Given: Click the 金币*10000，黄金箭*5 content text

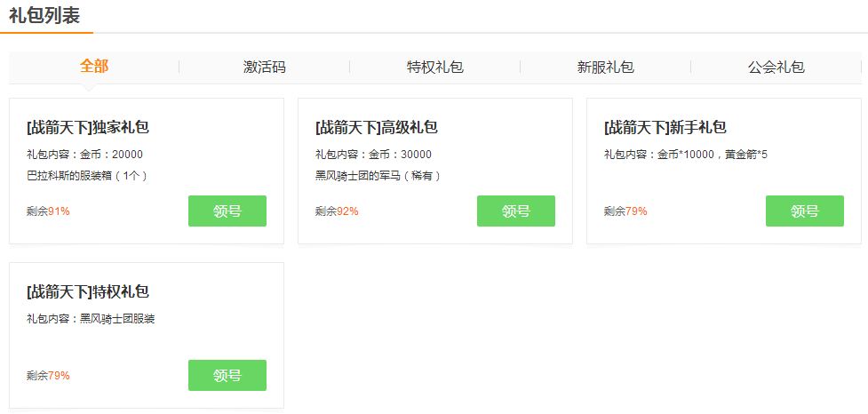Looking at the screenshot, I should click(x=713, y=155).
